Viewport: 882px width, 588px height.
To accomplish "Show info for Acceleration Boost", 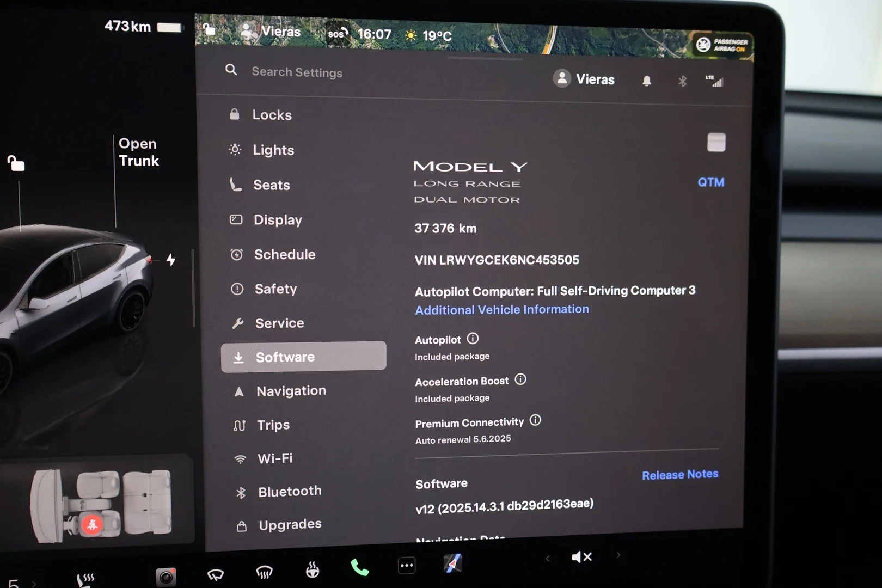I will click(x=520, y=379).
